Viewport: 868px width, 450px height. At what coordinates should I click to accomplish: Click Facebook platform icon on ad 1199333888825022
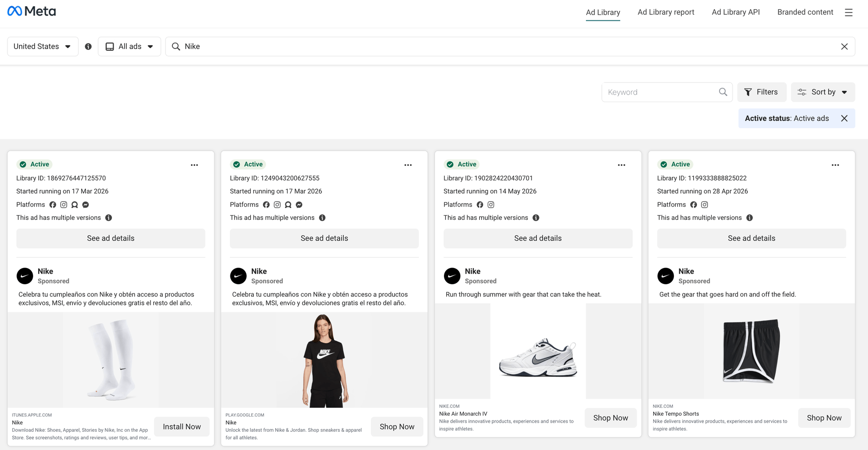tap(694, 205)
